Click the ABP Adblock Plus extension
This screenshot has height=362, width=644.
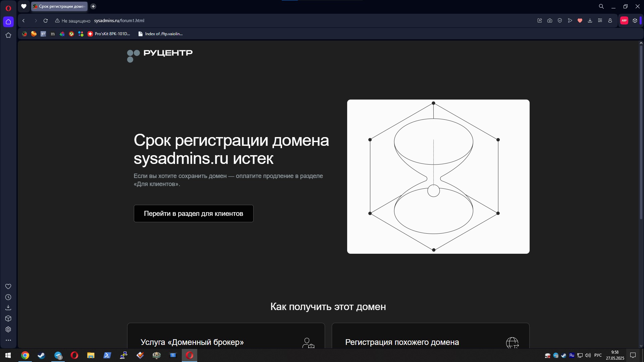tap(624, 21)
